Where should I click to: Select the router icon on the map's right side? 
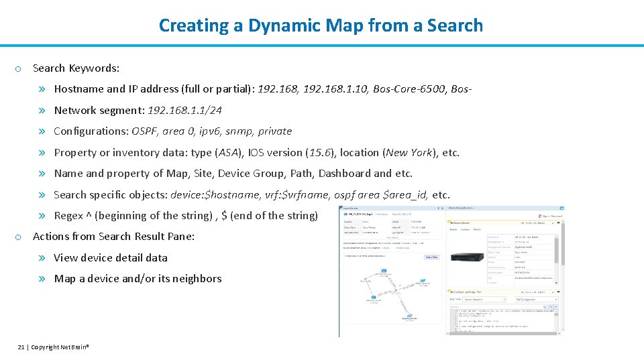pos(423,282)
